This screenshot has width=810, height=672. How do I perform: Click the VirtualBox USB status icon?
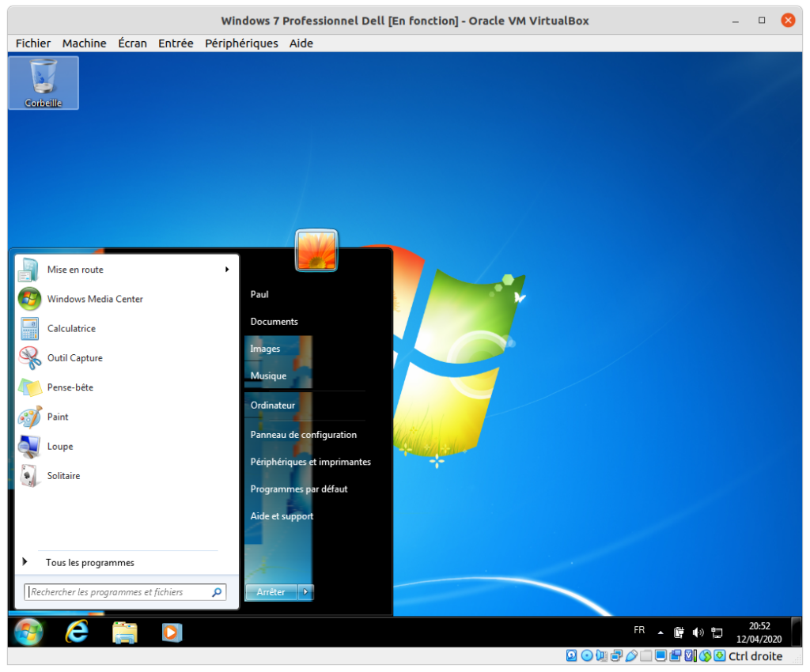point(630,656)
